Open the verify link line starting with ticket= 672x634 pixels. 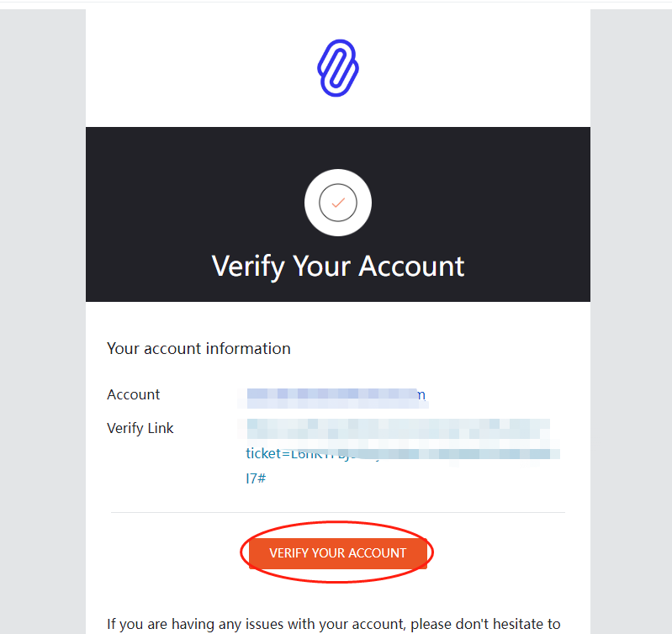point(402,453)
